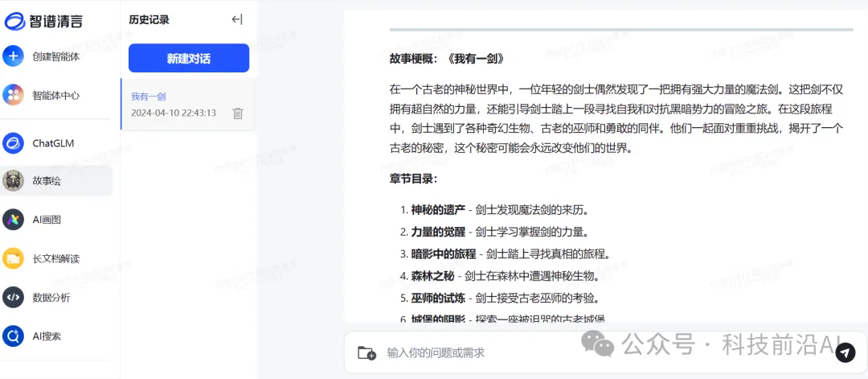Screen dimensions: 868x379
Task: Click the 长文档解读 yellow icon
Action: 14,258
